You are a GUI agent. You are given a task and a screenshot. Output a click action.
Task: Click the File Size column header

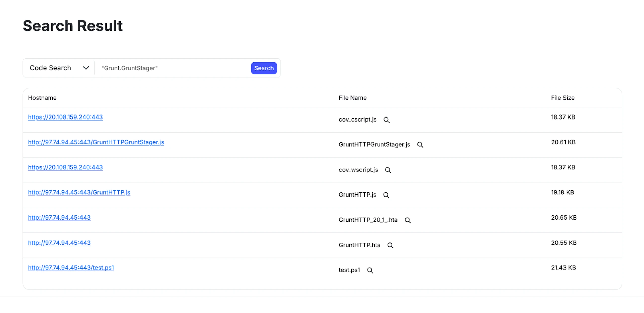click(563, 98)
